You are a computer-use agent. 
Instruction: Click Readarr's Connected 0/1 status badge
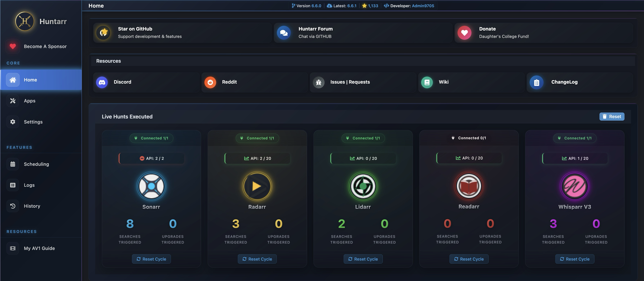point(469,138)
